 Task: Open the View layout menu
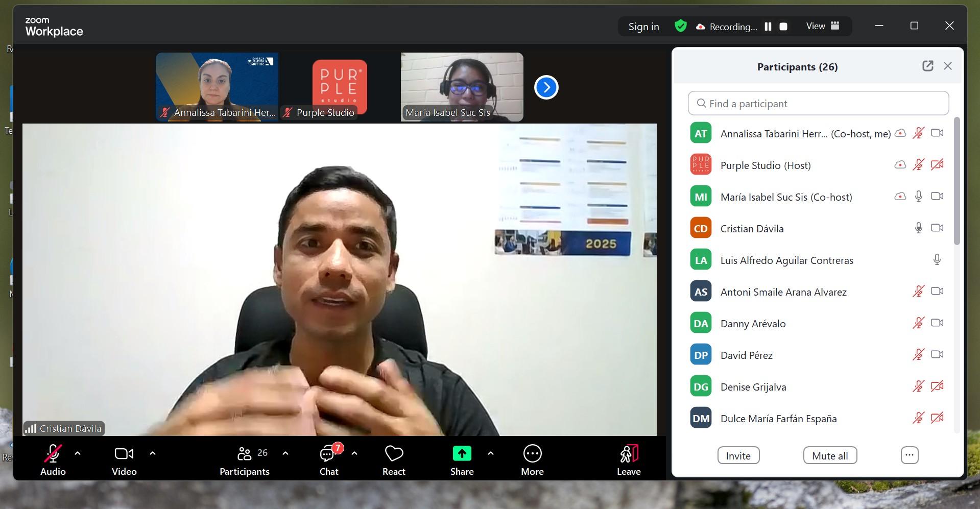coord(822,26)
